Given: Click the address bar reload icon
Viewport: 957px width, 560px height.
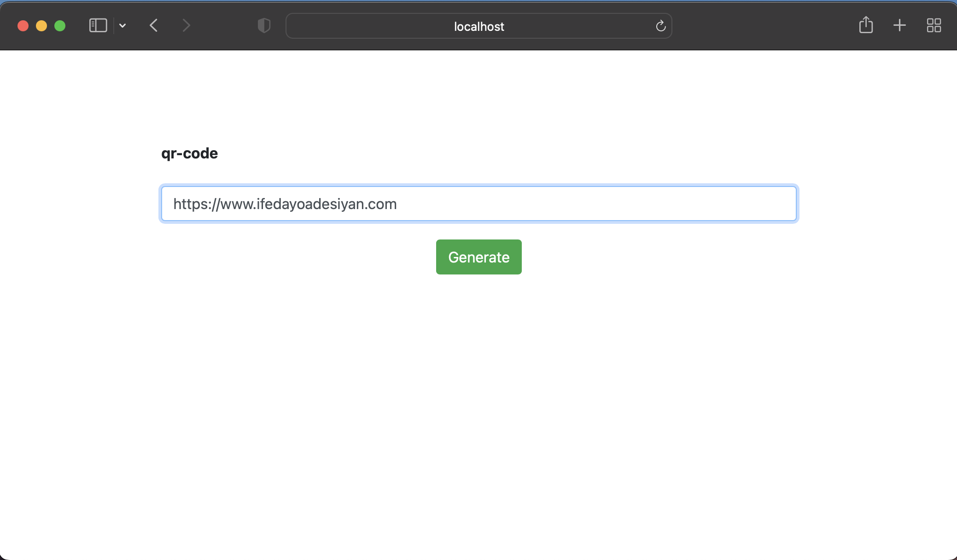Looking at the screenshot, I should (660, 26).
